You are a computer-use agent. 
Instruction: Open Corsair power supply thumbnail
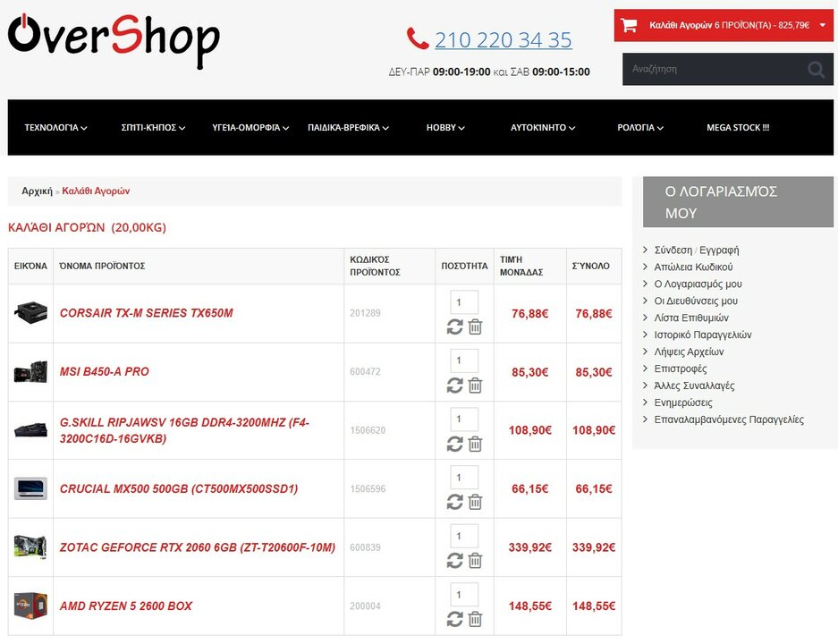[30, 313]
